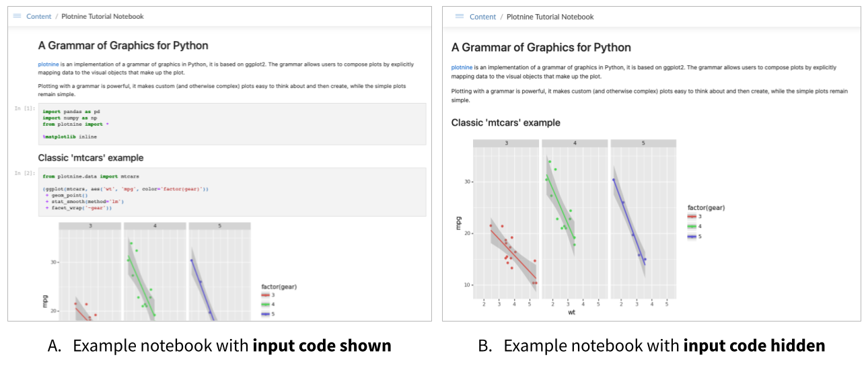The width and height of the screenshot is (868, 376).
Task: Click right panel's A Grammar of Graphics heading
Action: 541,48
